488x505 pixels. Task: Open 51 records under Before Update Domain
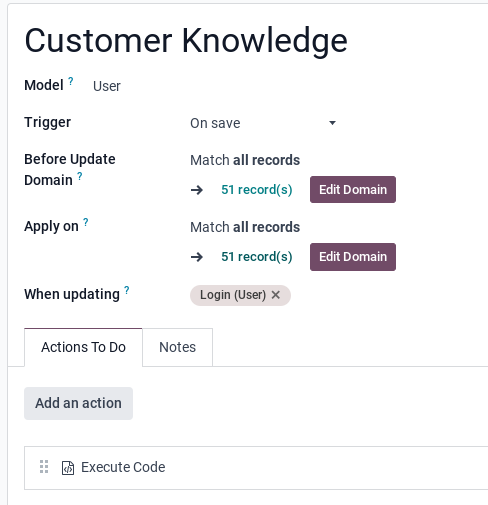(257, 190)
